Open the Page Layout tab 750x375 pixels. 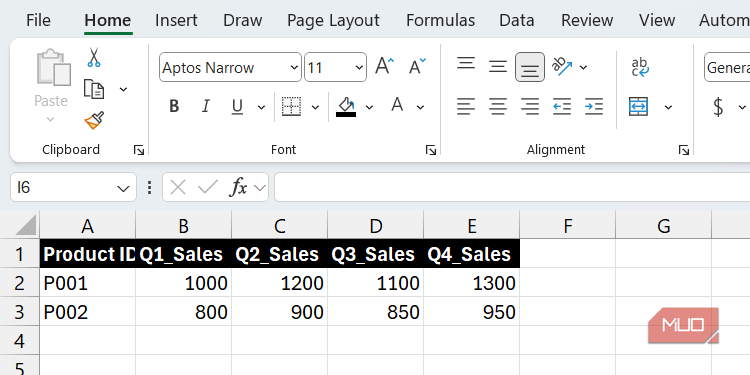[x=333, y=20]
